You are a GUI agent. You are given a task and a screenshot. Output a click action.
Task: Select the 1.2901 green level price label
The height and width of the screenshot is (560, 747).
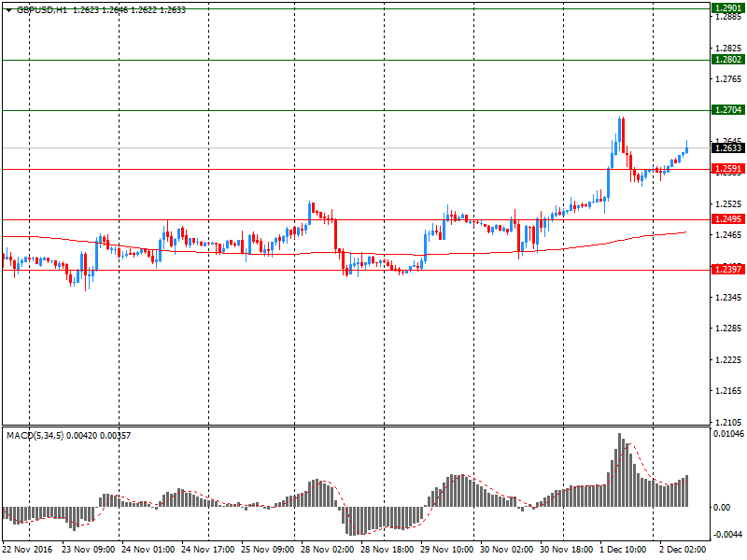pos(728,8)
